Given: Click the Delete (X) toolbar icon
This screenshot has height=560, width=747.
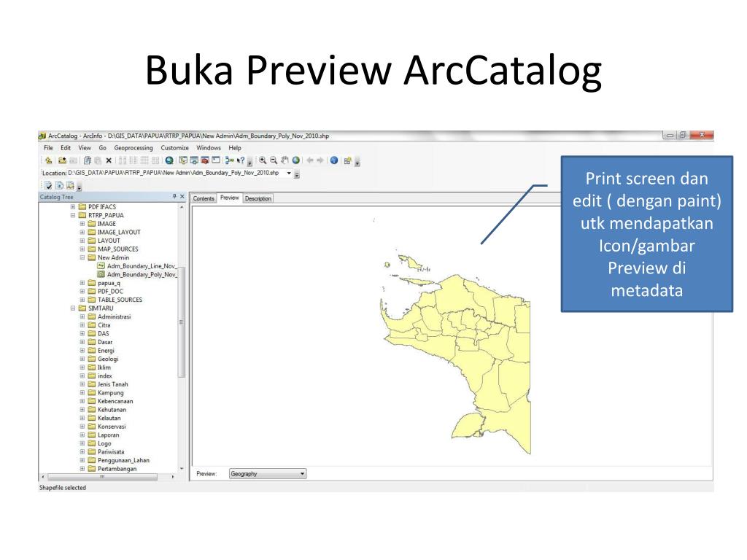Looking at the screenshot, I should (109, 160).
